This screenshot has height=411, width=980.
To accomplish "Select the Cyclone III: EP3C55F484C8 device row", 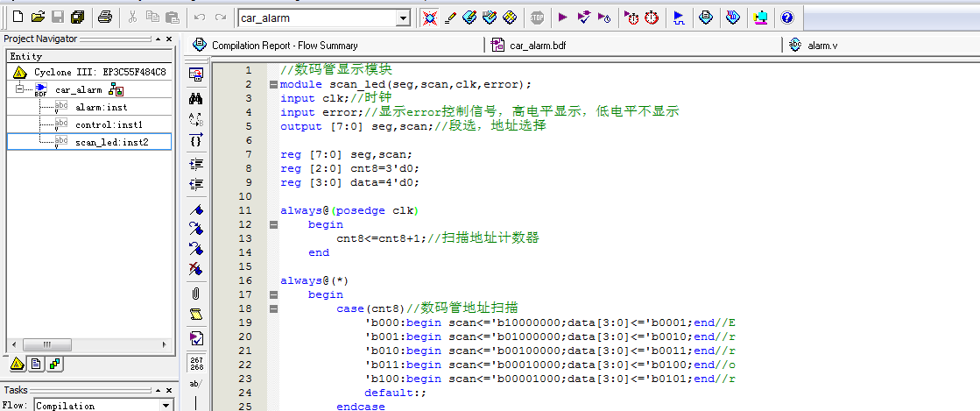I will [89, 72].
